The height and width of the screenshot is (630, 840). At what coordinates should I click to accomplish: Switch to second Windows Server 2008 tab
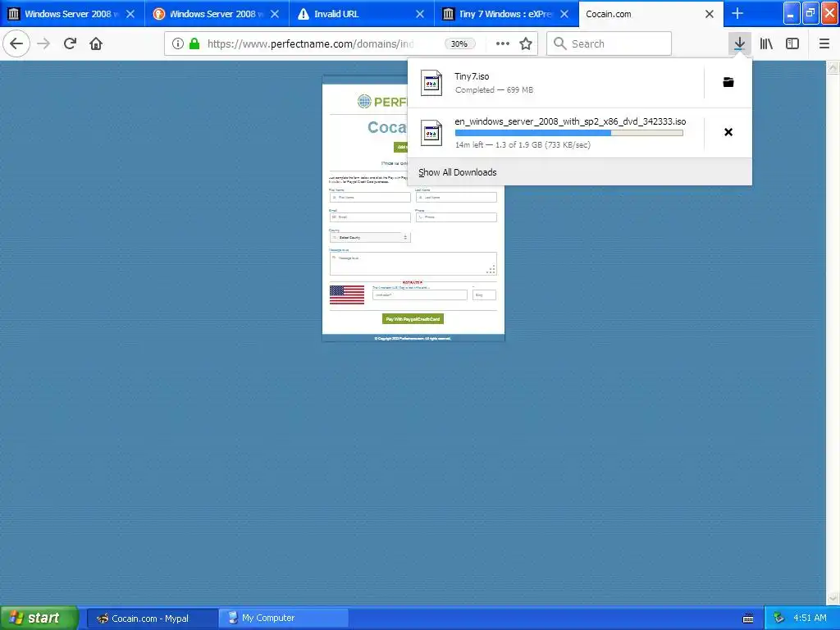click(x=217, y=14)
